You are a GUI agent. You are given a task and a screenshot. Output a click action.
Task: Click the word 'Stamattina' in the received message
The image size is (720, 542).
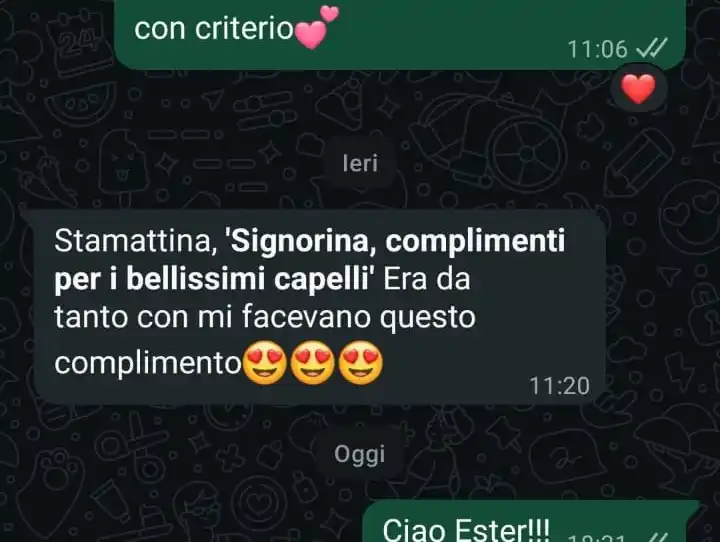(132, 241)
